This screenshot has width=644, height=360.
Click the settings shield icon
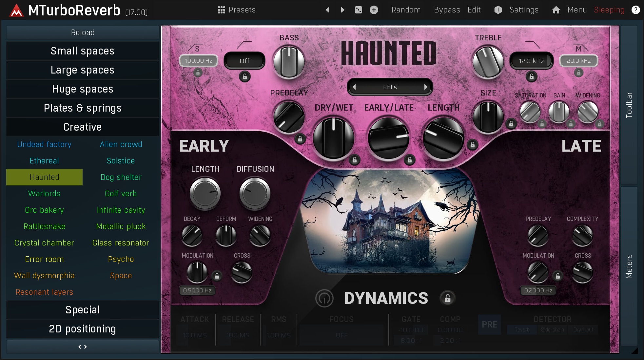pos(498,10)
